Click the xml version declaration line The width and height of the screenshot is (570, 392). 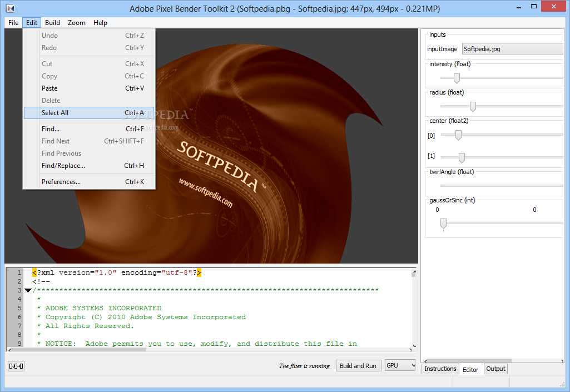pos(117,272)
